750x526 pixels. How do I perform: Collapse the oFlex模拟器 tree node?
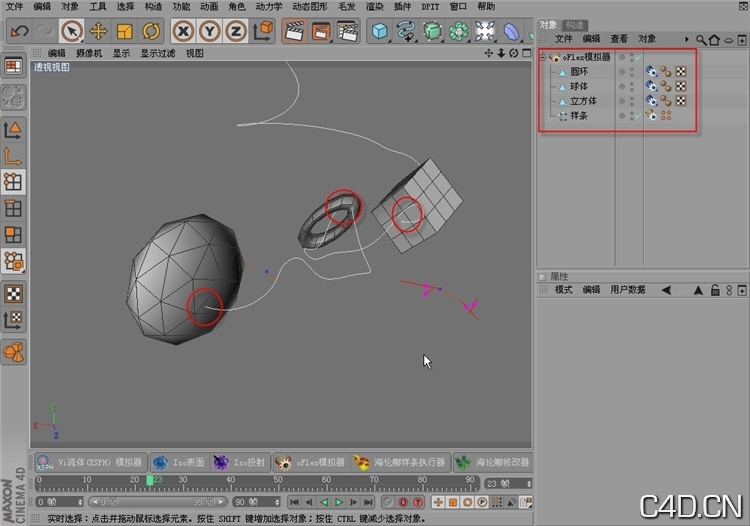pyautogui.click(x=543, y=58)
